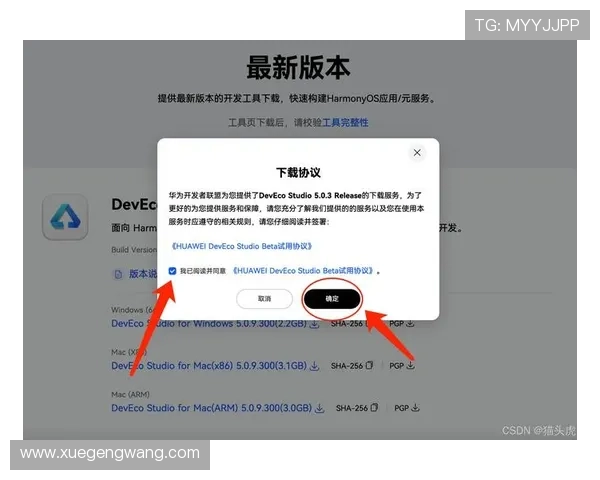Click the 下载协议 dialog title
Screen dimensions: 600x480
point(298,173)
